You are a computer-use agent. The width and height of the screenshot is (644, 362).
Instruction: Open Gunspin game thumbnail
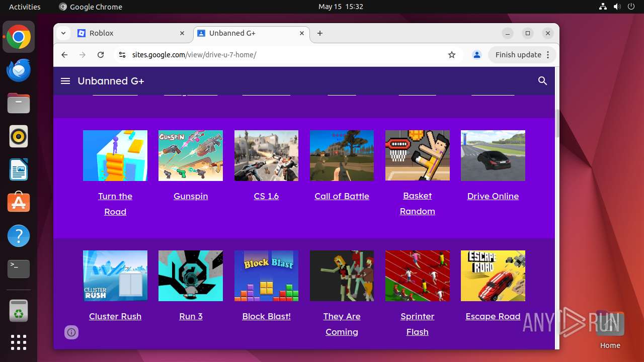pyautogui.click(x=191, y=156)
